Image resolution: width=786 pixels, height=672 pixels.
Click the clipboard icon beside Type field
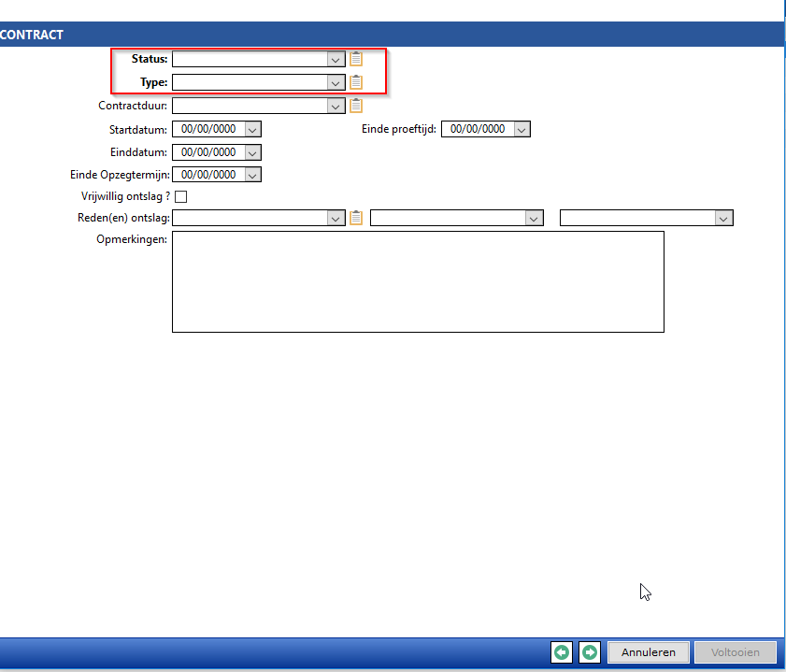click(356, 82)
